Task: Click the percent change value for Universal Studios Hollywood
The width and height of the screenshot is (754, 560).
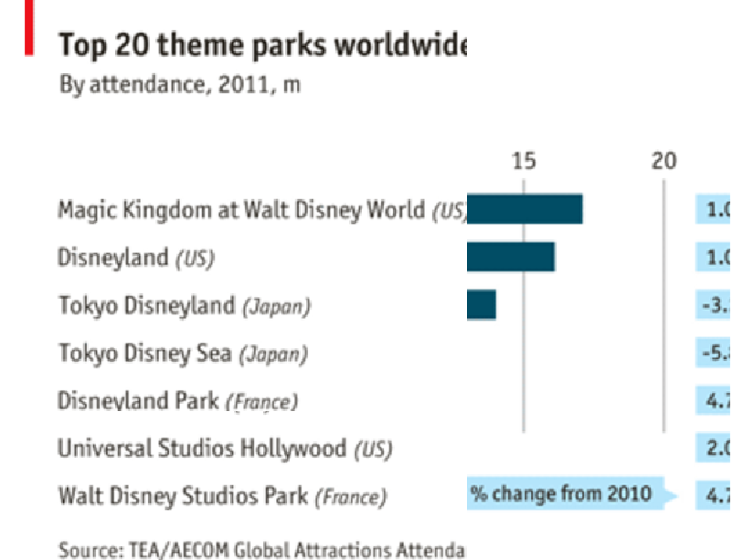Action: click(x=713, y=448)
